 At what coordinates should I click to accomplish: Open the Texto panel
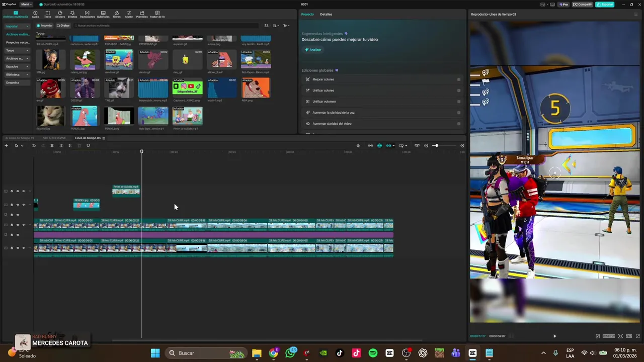pos(48,14)
